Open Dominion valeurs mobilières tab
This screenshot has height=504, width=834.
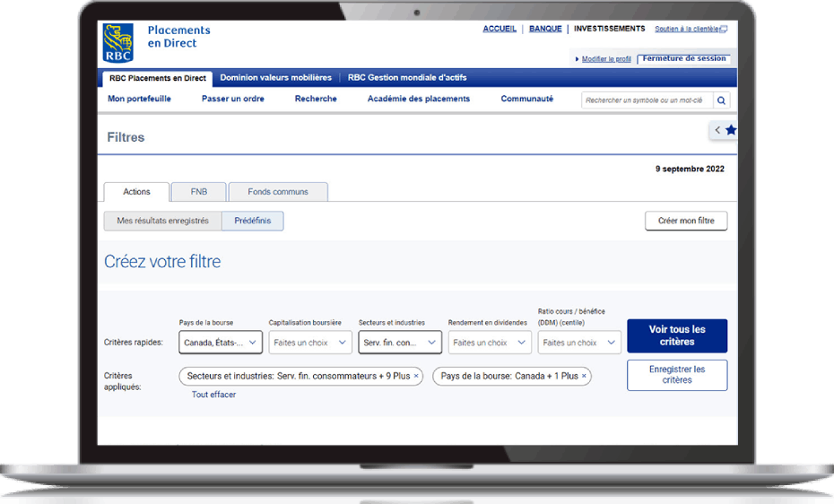[275, 78]
